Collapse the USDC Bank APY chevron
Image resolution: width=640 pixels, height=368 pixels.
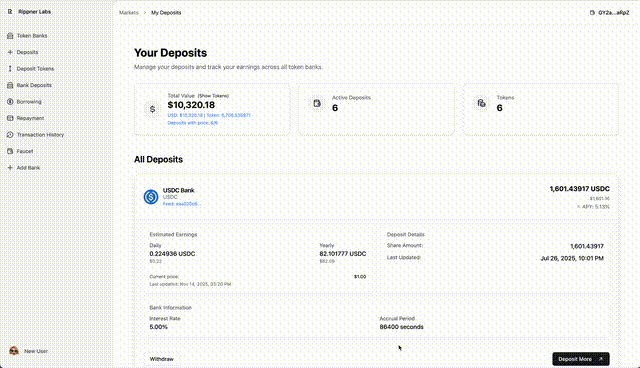click(578, 207)
